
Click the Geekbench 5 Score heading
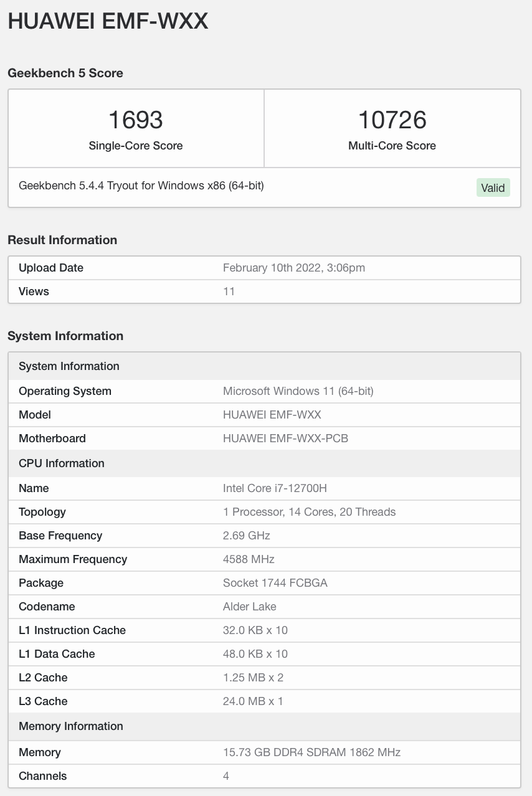pos(65,73)
